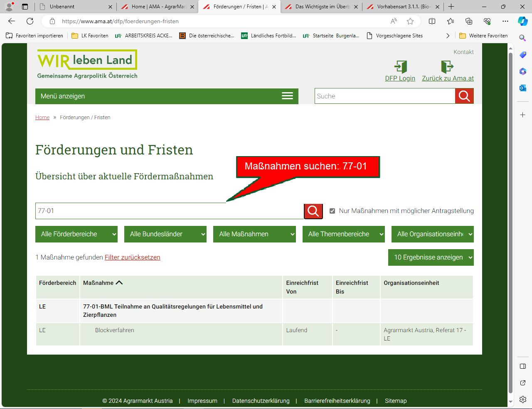Open the hamburger menu icon in Menü anzeigen
The width and height of the screenshot is (532, 409).
coord(287,96)
